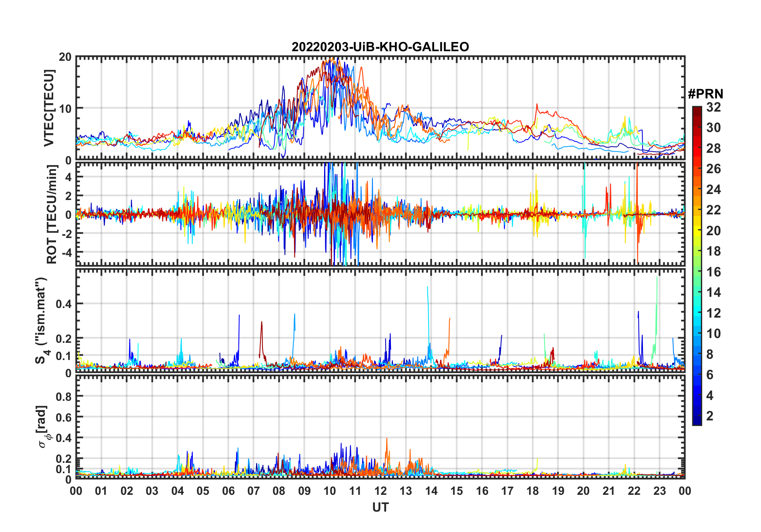Click x-axis tick label 23

659,491
